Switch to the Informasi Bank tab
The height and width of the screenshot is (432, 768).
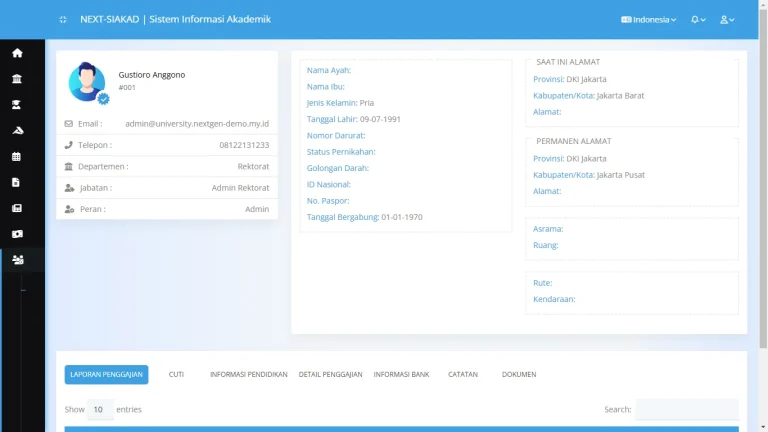point(401,375)
